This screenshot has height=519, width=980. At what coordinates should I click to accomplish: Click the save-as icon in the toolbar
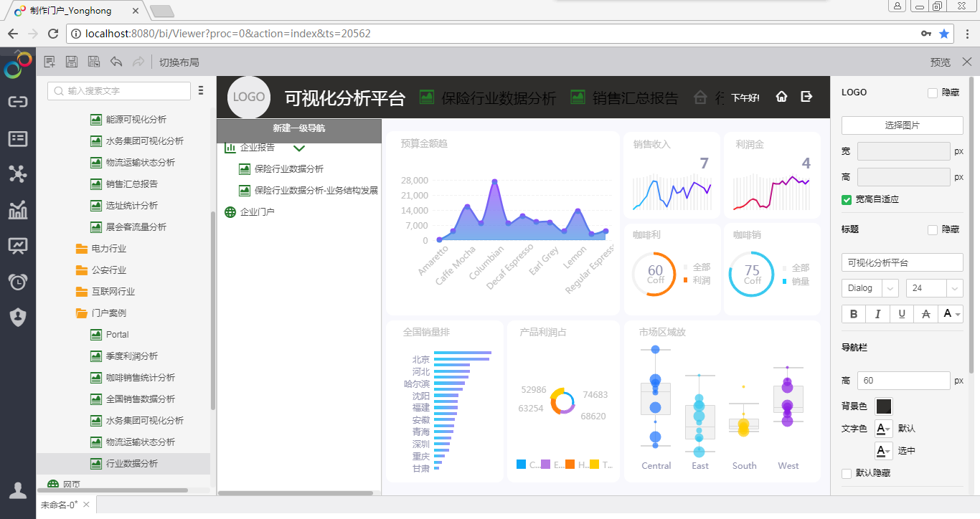click(94, 62)
